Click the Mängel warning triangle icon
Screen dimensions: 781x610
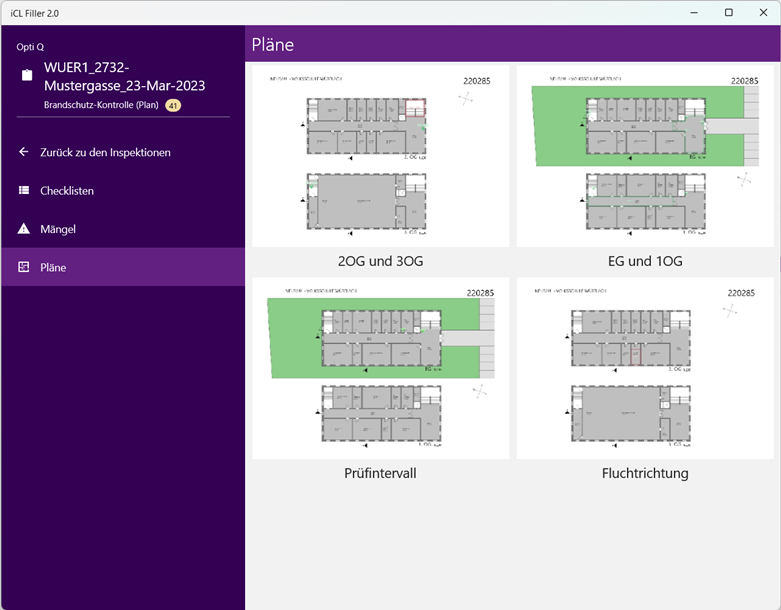coord(24,229)
